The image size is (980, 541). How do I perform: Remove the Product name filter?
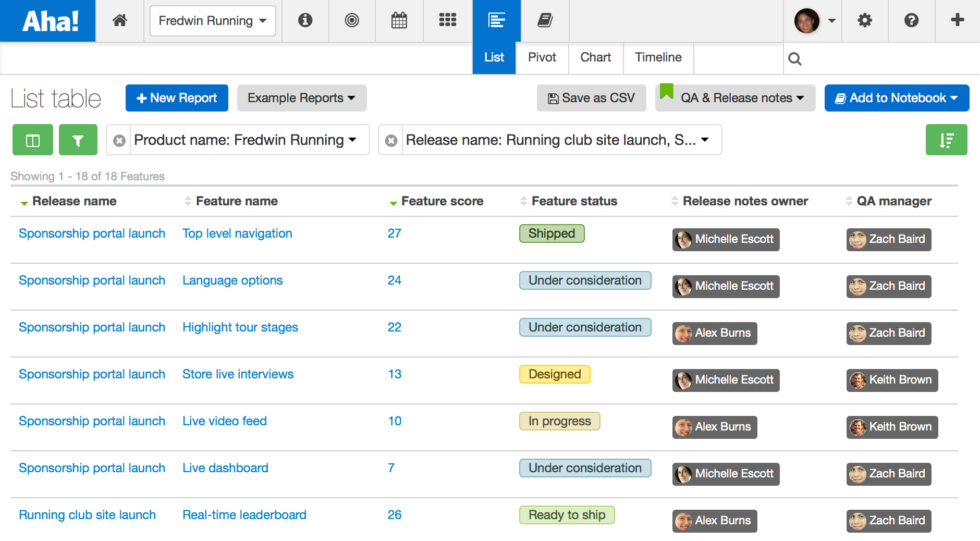tap(119, 140)
